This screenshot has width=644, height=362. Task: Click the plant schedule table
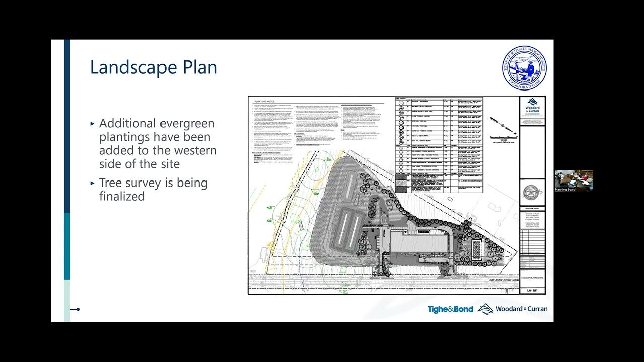click(x=439, y=145)
